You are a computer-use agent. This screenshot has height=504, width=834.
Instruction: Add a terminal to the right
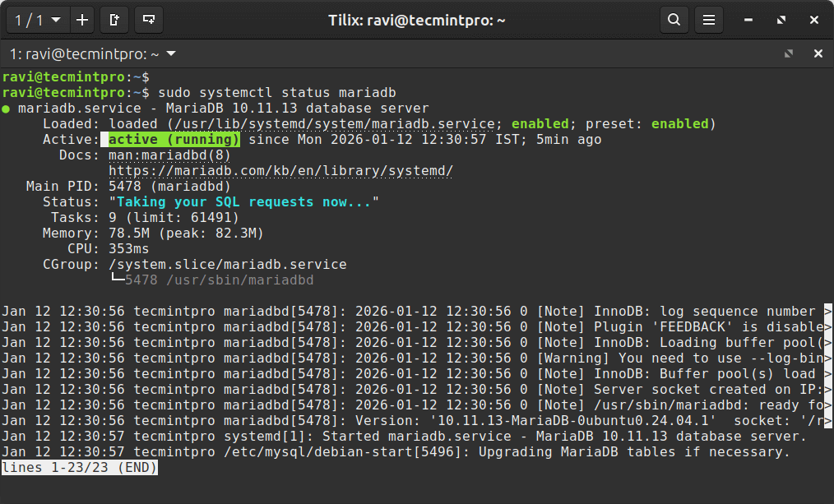[115, 19]
